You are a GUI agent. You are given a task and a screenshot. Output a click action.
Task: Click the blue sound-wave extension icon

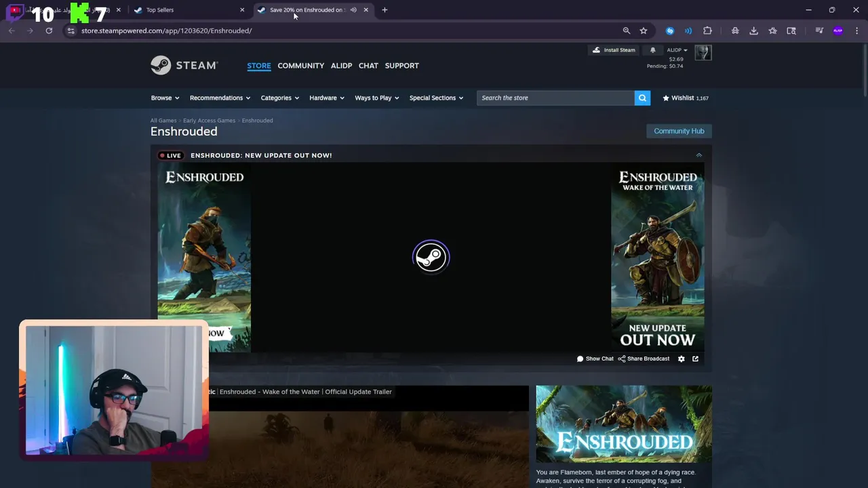pyautogui.click(x=688, y=30)
